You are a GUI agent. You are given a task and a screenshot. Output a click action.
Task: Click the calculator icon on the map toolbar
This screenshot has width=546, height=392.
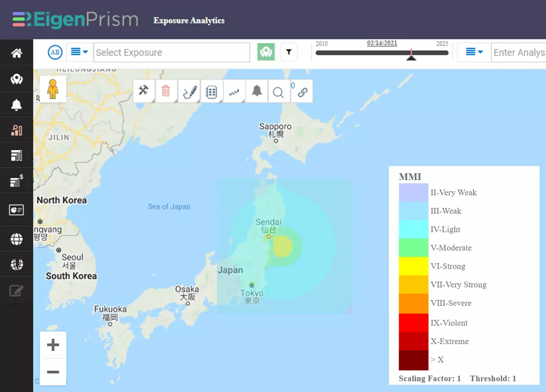pos(211,91)
